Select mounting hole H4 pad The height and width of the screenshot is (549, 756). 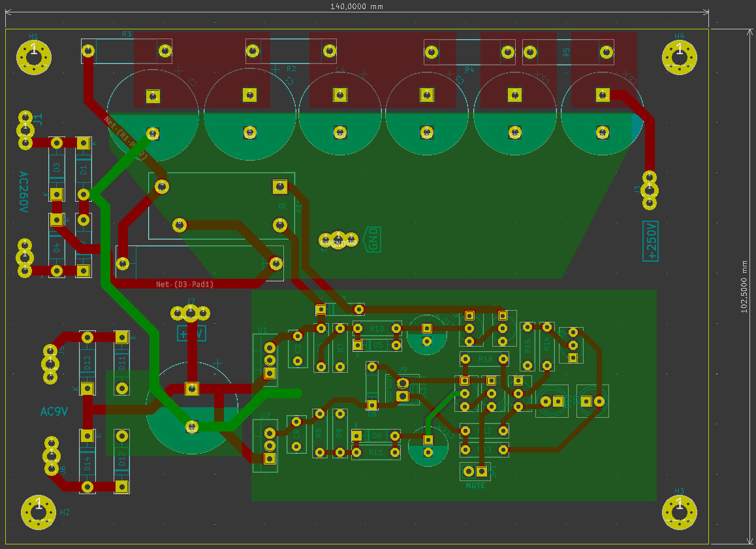pyautogui.click(x=680, y=57)
